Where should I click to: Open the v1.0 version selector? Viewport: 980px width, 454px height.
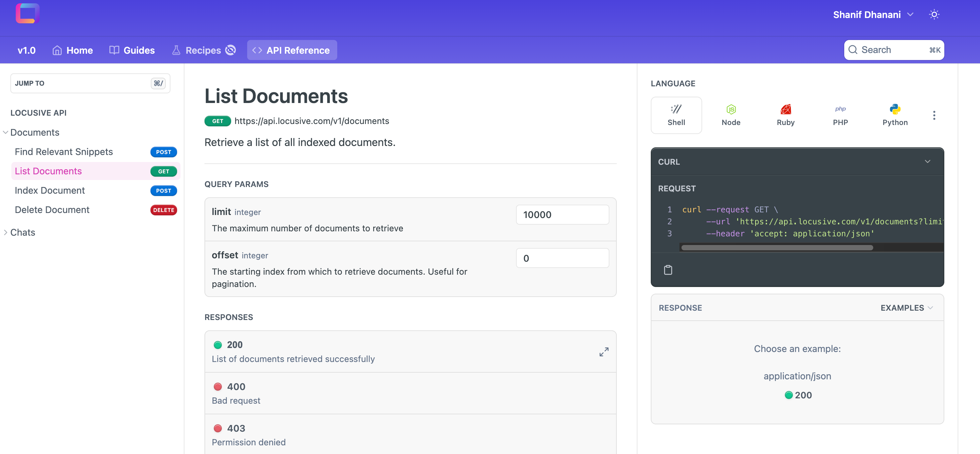(26, 50)
